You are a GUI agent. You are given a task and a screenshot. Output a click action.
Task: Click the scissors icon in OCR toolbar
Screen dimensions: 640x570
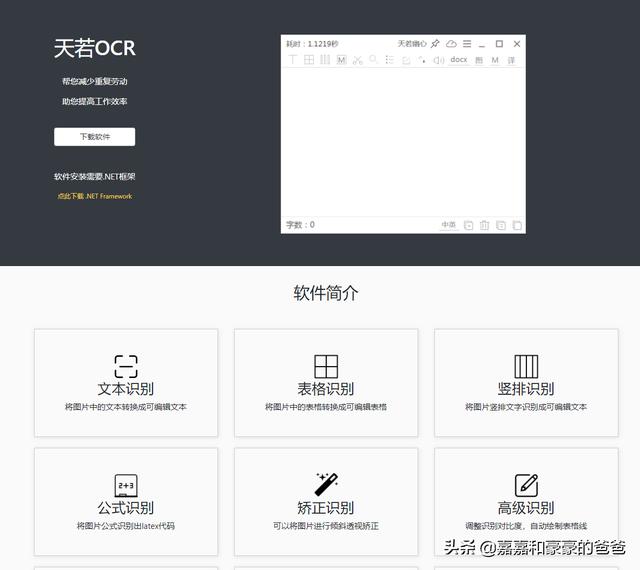coord(358,60)
